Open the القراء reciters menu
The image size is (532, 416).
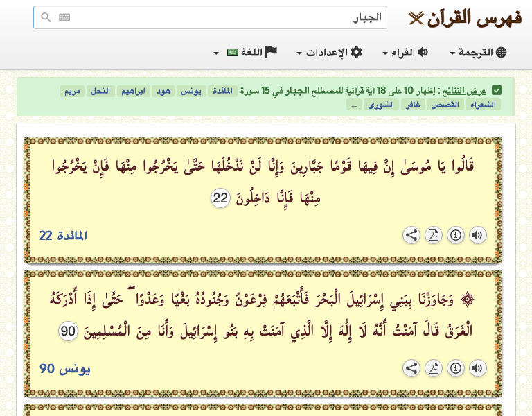coord(405,52)
